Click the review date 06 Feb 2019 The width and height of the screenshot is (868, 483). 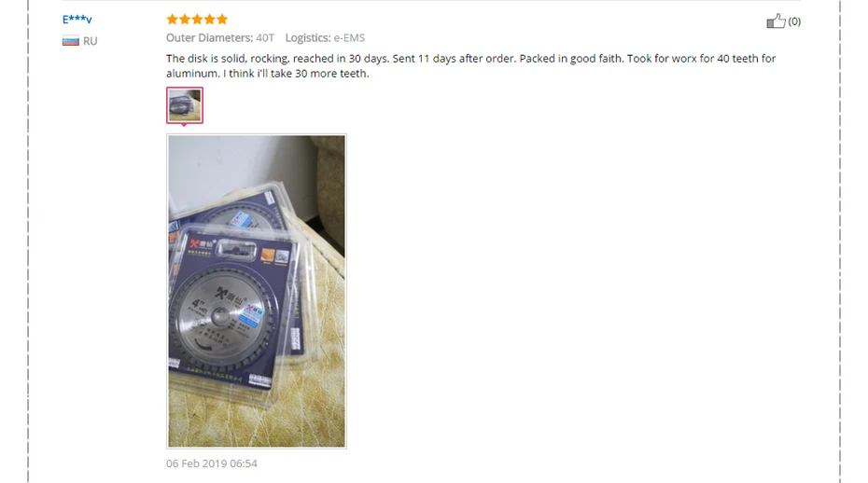pos(212,463)
